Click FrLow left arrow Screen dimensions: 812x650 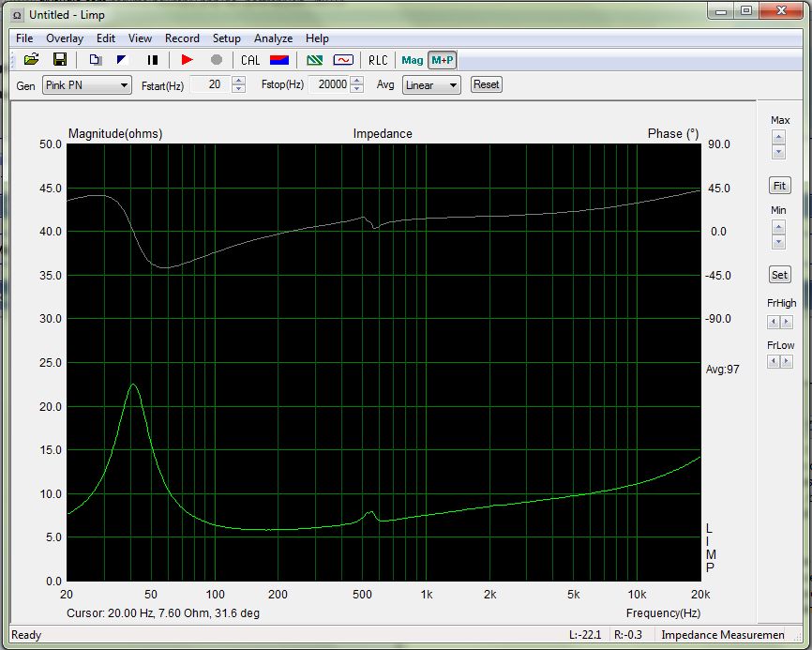774,361
